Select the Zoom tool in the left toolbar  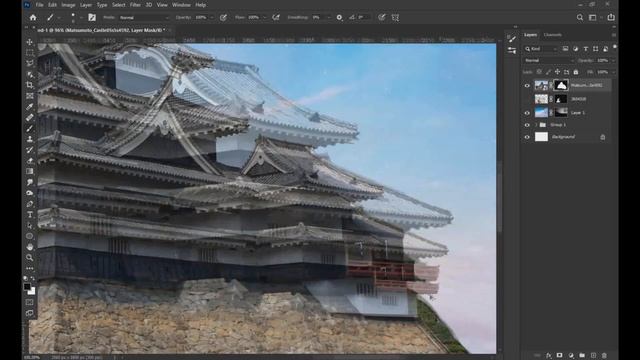[30, 258]
